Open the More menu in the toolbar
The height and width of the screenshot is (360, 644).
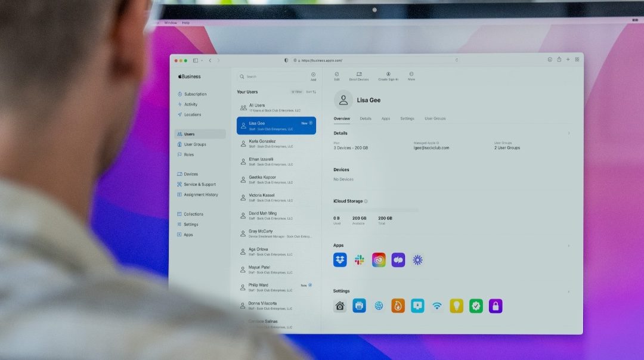pyautogui.click(x=410, y=75)
